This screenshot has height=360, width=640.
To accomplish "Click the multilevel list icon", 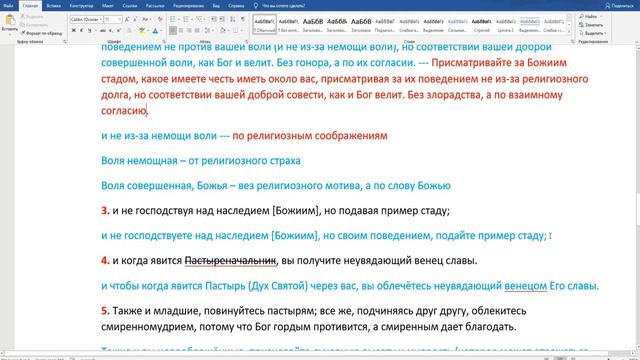I will click(199, 20).
